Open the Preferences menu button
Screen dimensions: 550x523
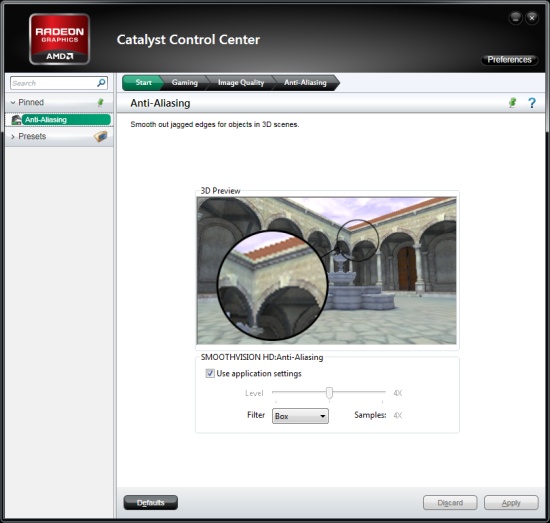pos(509,60)
